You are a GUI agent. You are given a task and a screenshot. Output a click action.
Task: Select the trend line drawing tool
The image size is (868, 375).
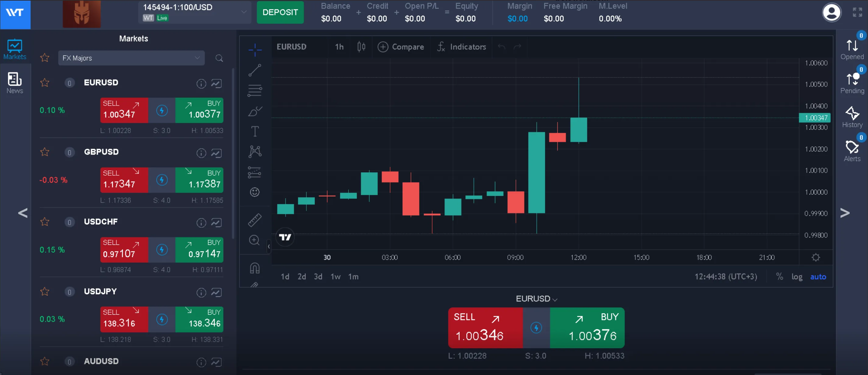click(x=255, y=70)
